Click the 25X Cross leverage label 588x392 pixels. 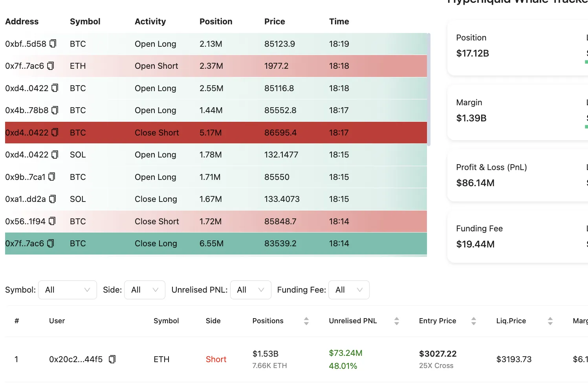(436, 366)
